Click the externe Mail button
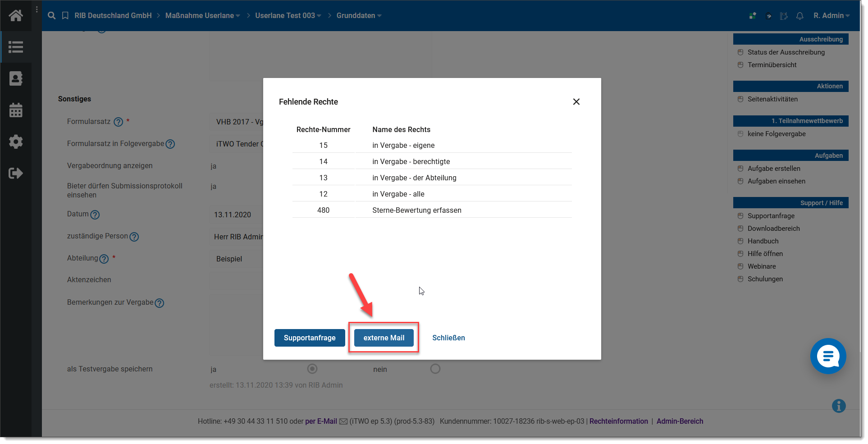868x444 pixels. [x=384, y=338]
